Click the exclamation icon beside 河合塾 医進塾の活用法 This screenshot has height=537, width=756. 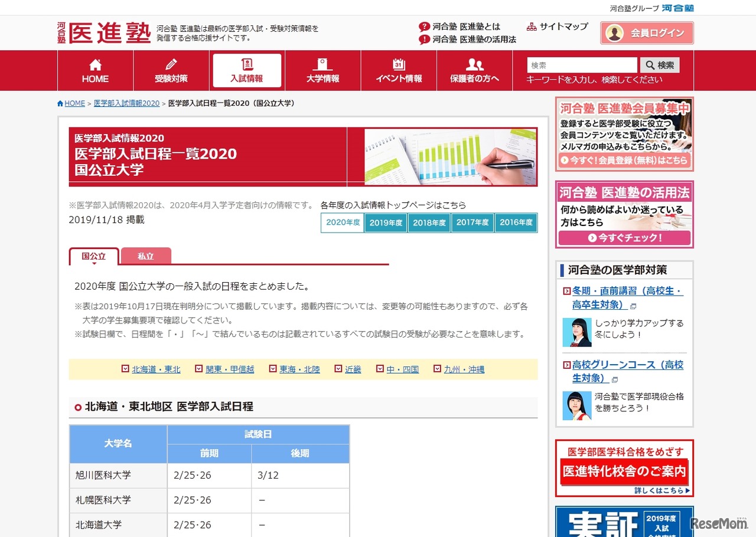(x=424, y=40)
